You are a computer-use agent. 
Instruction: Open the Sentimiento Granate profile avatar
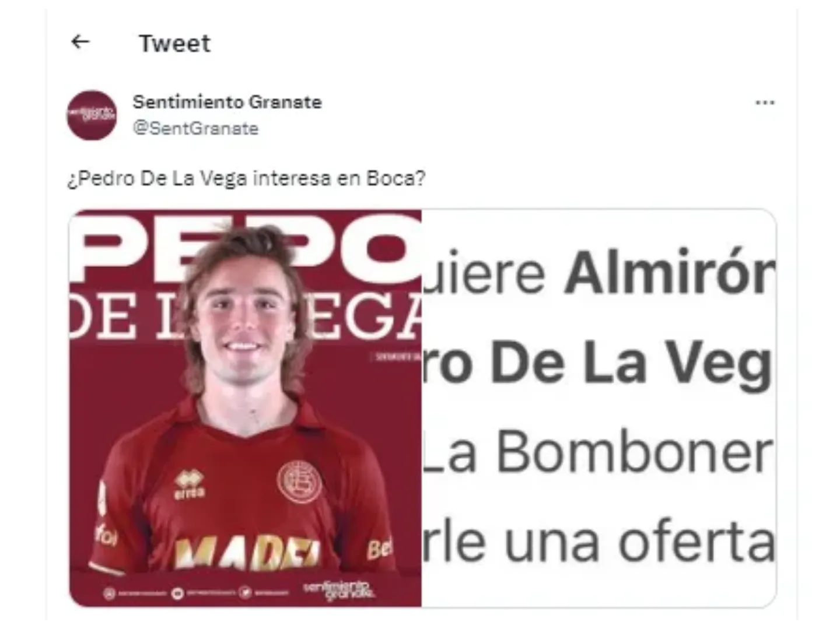coord(92,115)
